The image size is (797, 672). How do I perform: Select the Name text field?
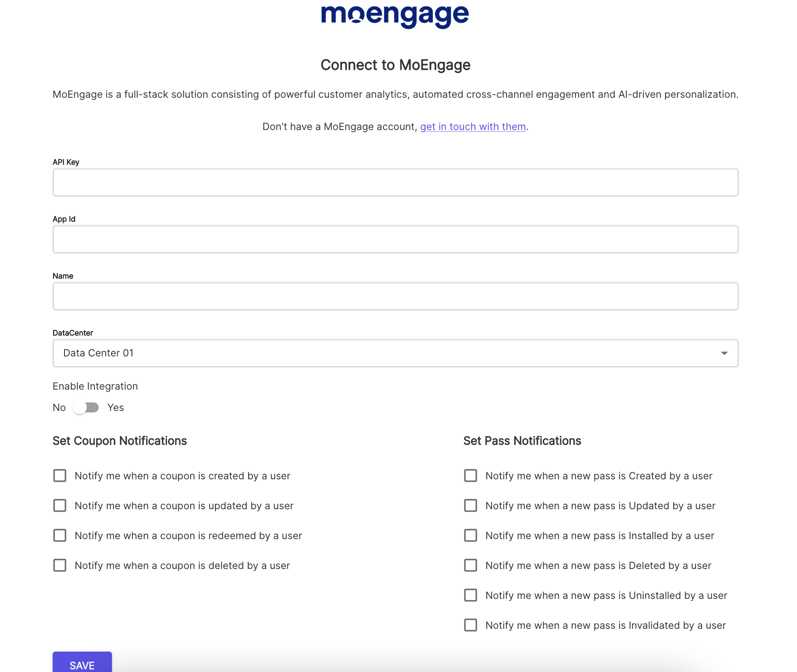395,296
